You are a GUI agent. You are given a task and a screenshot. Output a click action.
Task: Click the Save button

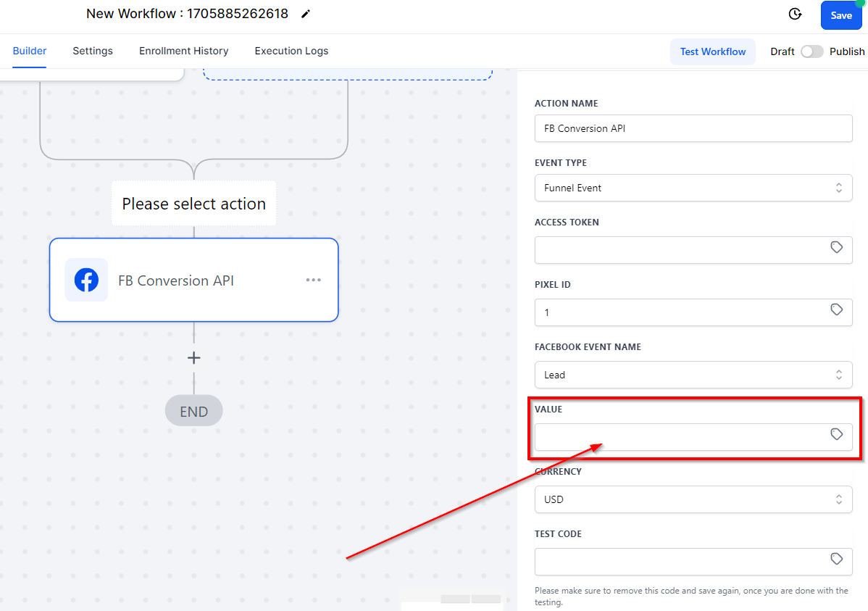(x=840, y=15)
